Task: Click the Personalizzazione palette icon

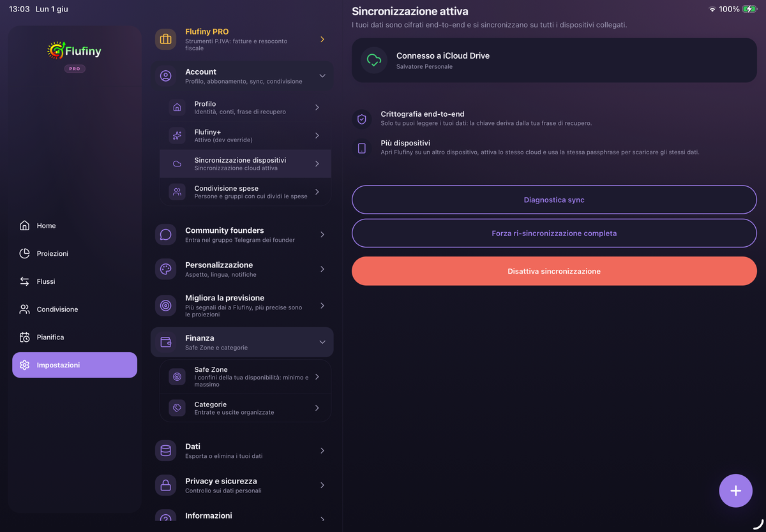Action: pos(166,269)
